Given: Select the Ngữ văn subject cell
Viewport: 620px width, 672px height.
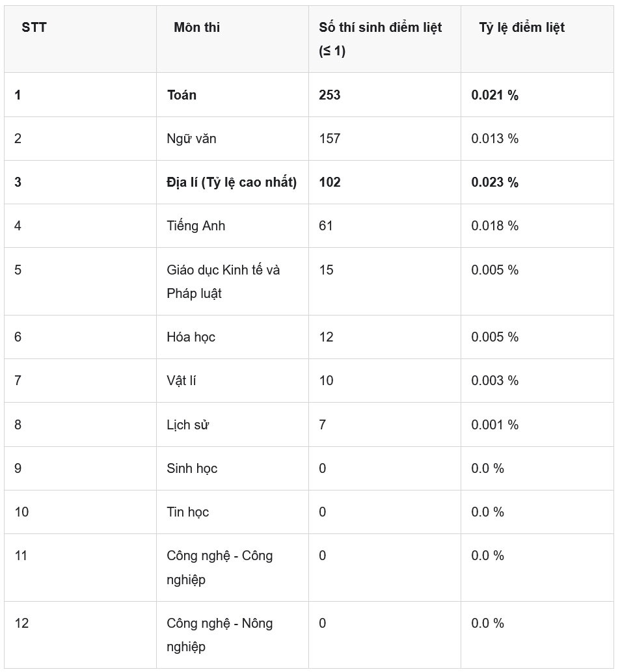Looking at the screenshot, I should pyautogui.click(x=232, y=139).
